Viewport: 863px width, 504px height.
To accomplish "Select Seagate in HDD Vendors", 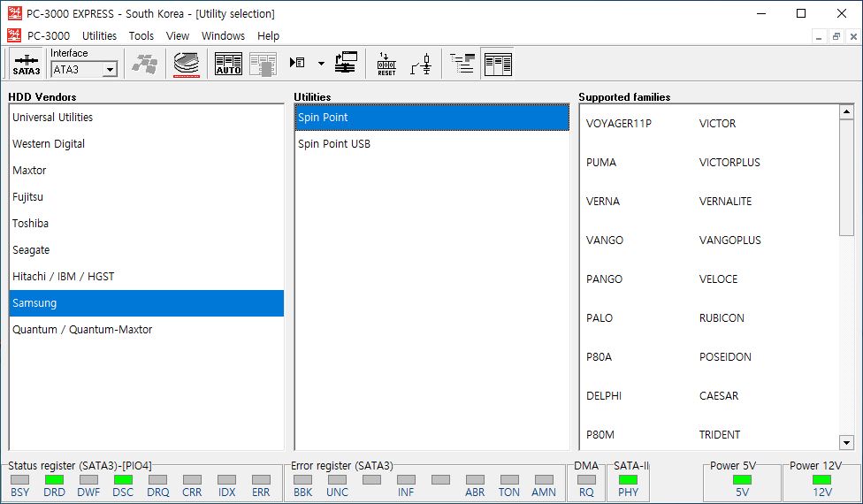I will [147, 250].
